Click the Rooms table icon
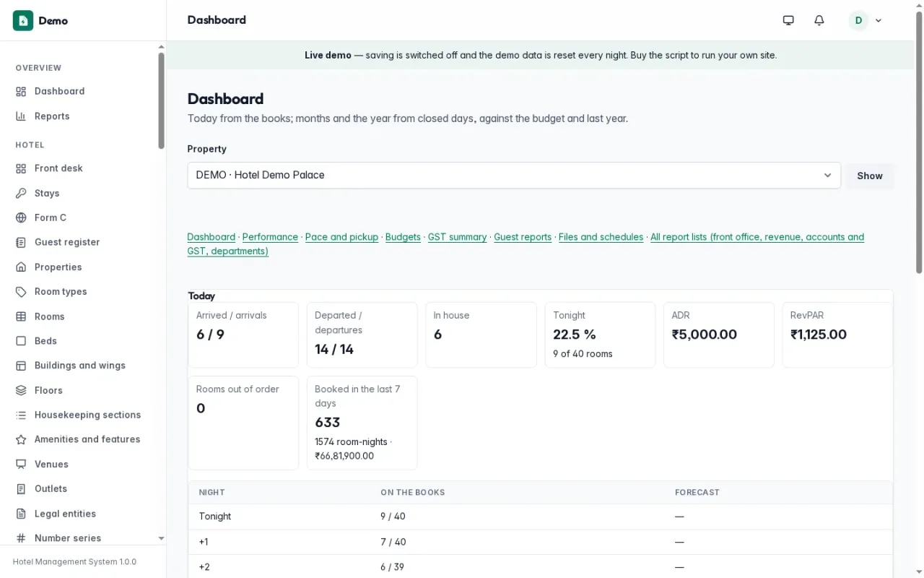Image resolution: width=924 pixels, height=578 pixels. 21,316
